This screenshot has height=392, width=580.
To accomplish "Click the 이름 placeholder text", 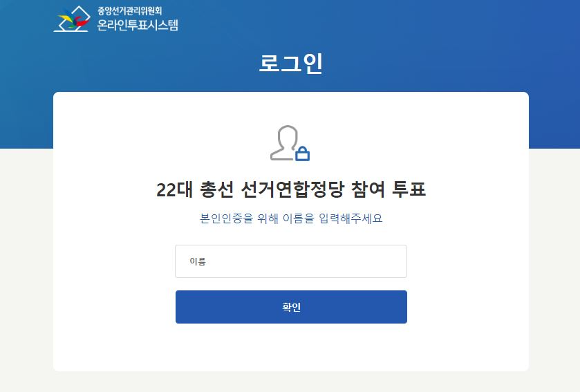I will 198,261.
